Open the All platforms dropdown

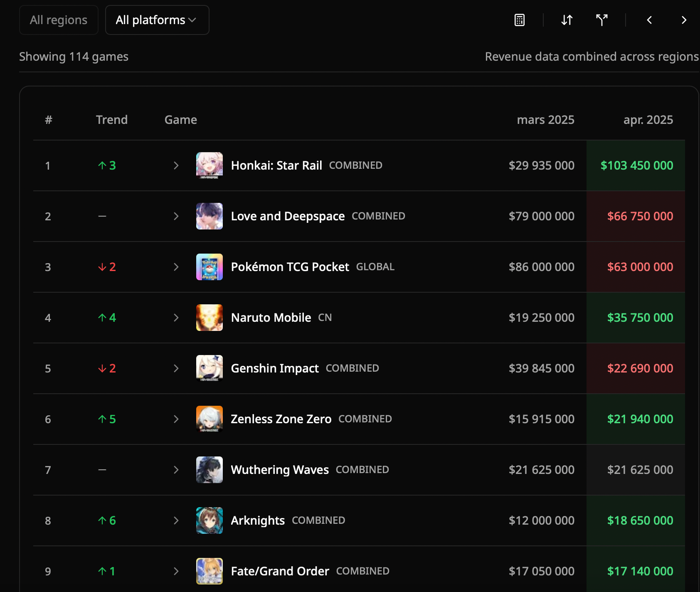click(x=157, y=20)
